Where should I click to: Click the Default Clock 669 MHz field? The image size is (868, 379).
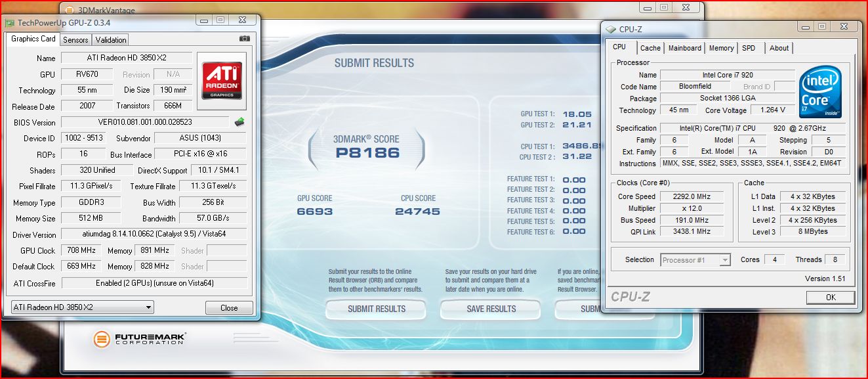click(81, 266)
